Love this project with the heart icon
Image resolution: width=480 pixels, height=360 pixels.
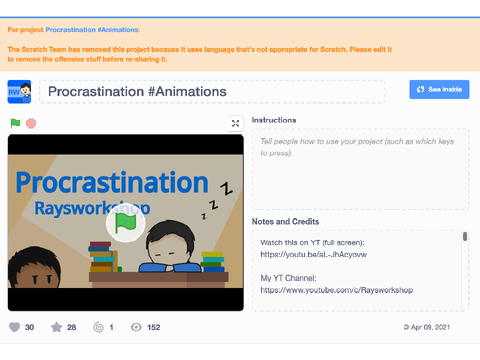click(14, 327)
